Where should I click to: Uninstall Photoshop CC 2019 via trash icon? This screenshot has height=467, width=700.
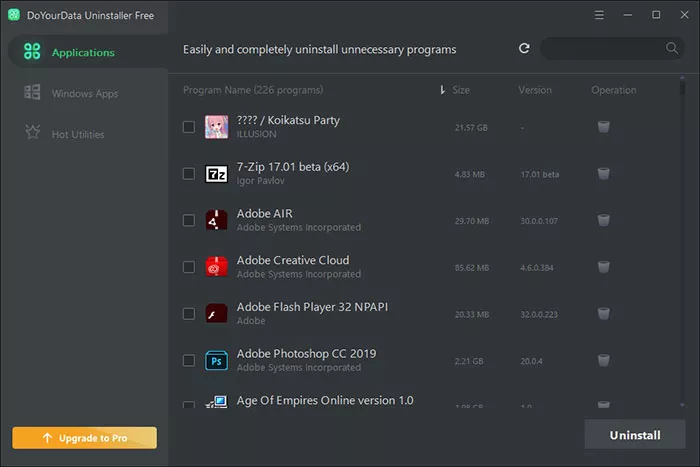point(604,360)
